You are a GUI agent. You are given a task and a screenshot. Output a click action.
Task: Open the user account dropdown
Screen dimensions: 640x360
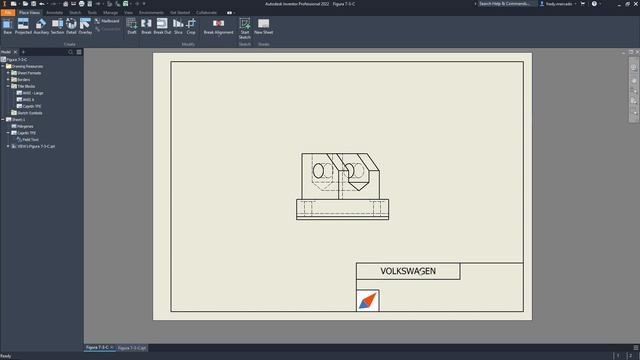(x=558, y=4)
